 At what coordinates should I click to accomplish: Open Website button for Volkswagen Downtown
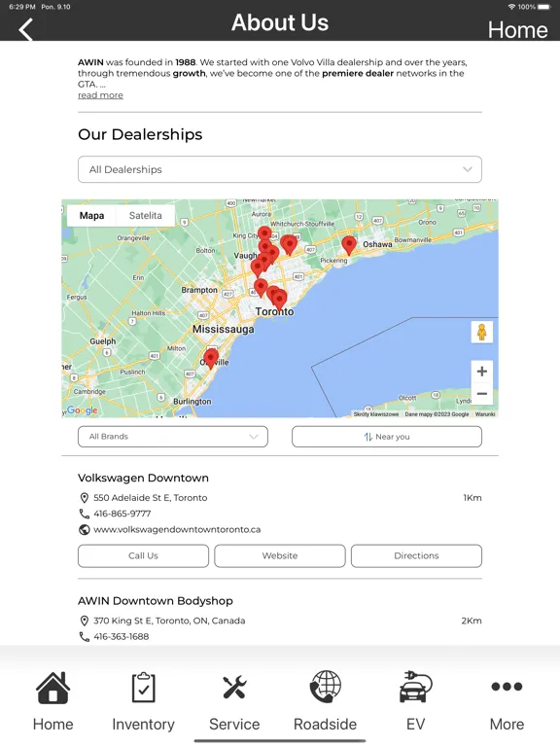coord(280,556)
